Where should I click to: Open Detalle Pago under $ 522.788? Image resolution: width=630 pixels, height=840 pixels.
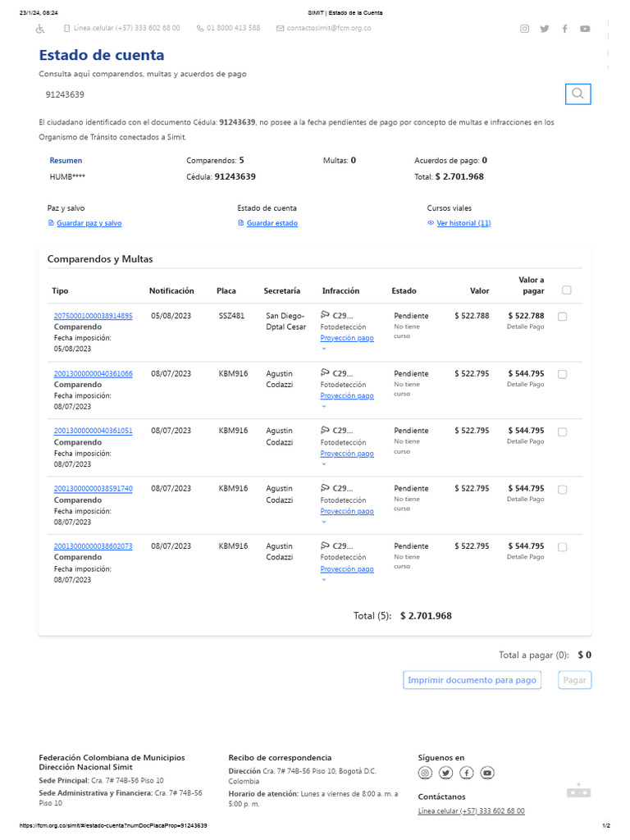pos(526,326)
